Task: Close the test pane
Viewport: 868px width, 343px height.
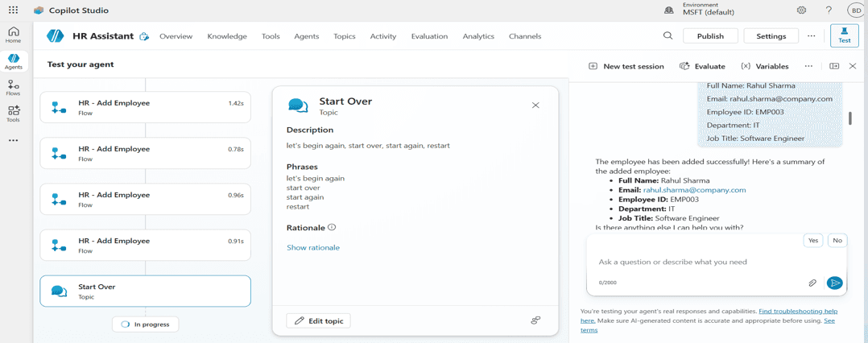Action: 853,66
